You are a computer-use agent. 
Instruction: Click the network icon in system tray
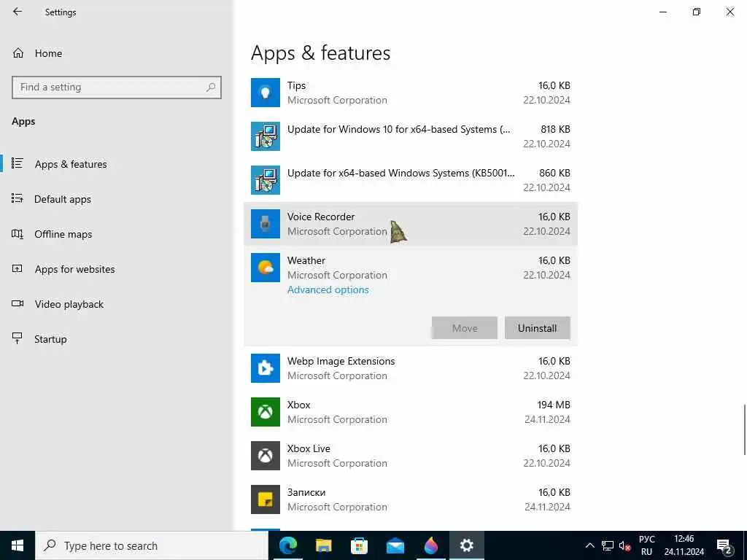click(608, 545)
